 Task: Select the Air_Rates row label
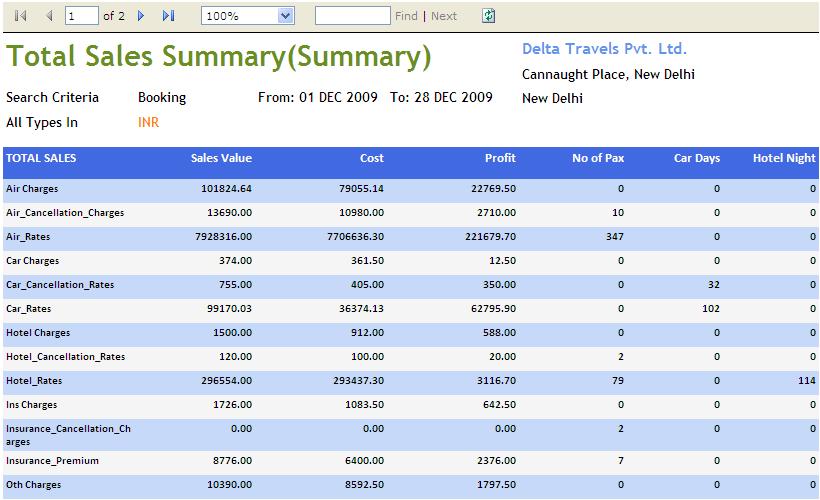(x=28, y=237)
